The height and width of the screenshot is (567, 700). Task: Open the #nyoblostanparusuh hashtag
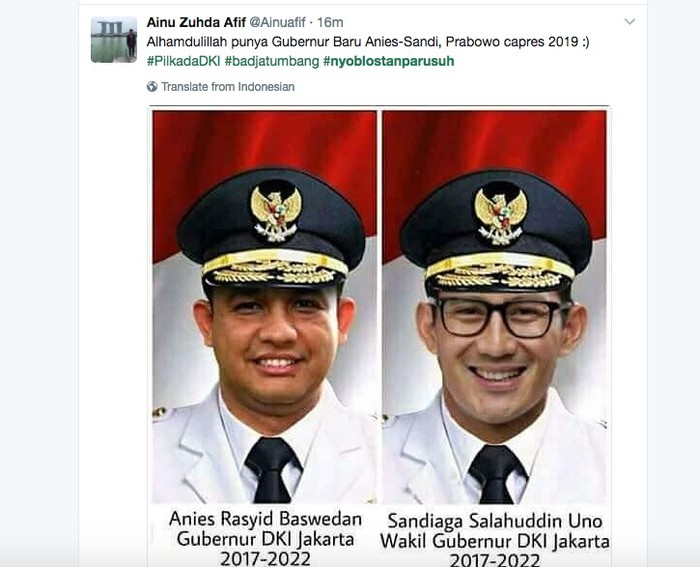388,61
